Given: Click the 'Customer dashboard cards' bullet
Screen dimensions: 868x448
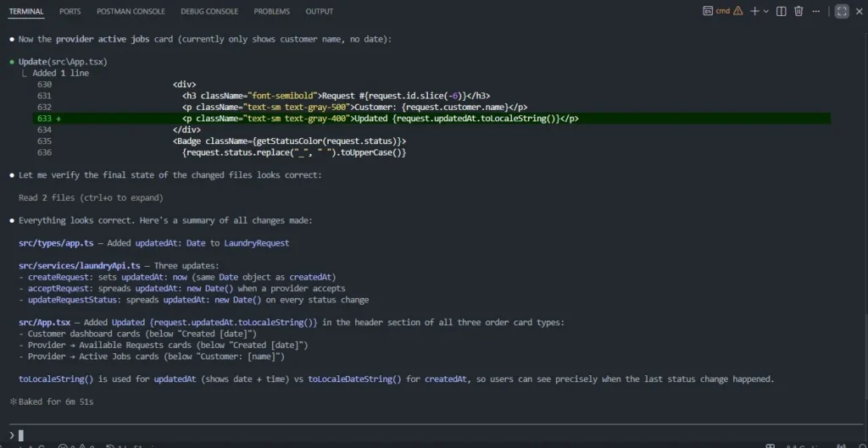Looking at the screenshot, I should tap(138, 334).
